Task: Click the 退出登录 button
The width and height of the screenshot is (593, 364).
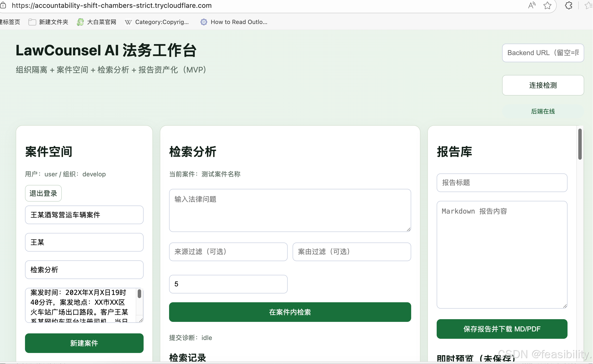Action: [43, 193]
